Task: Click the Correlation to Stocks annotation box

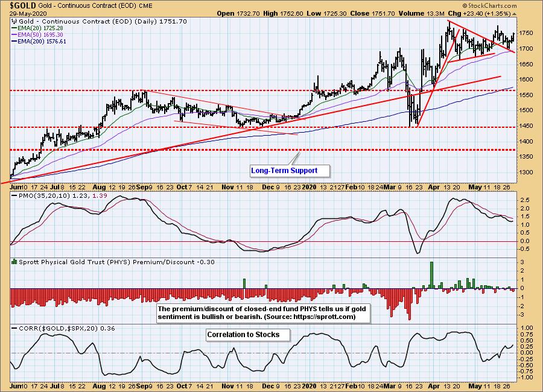Action: pyautogui.click(x=248, y=335)
